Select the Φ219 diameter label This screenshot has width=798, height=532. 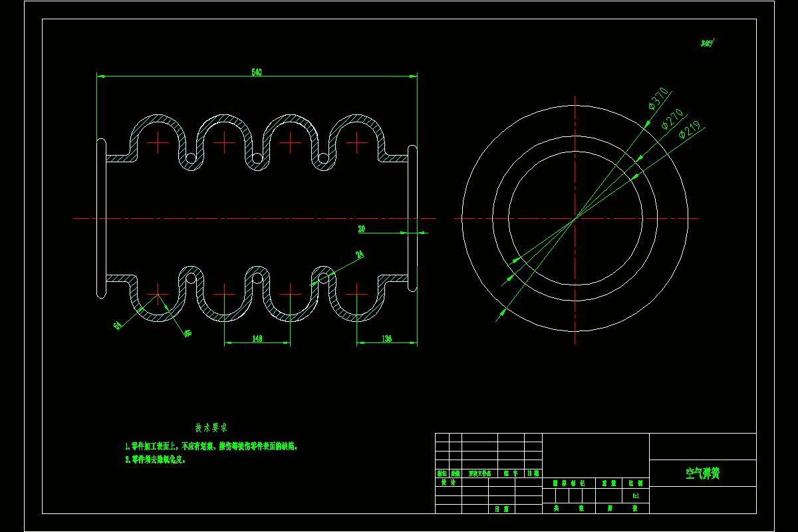point(689,128)
